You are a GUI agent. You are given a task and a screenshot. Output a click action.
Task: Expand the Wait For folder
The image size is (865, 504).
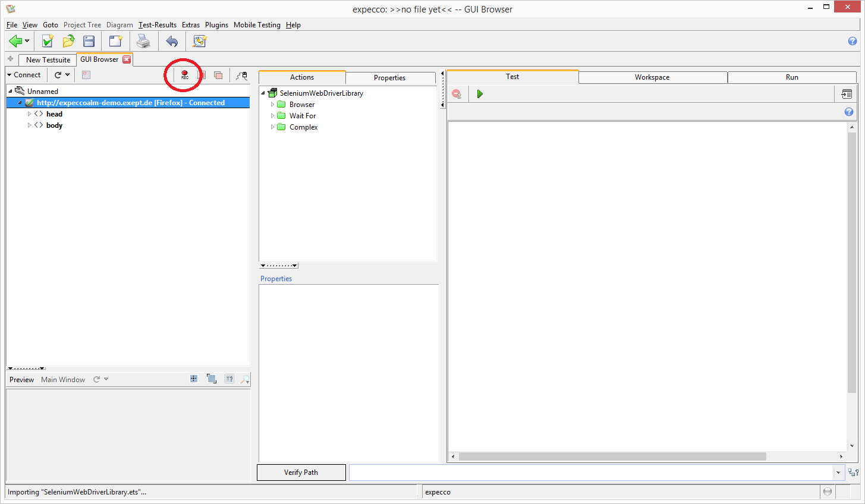pos(272,116)
